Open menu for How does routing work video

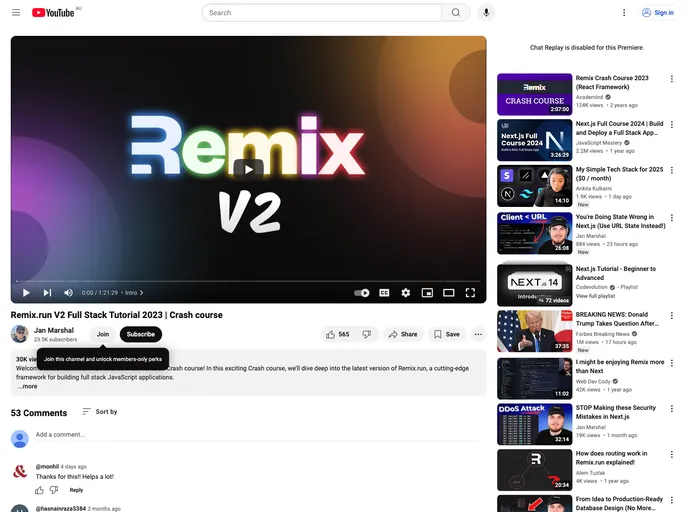tap(671, 454)
